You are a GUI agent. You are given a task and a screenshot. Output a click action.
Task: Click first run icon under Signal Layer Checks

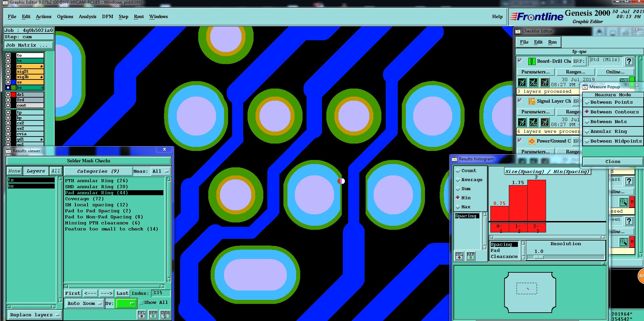tap(522, 122)
